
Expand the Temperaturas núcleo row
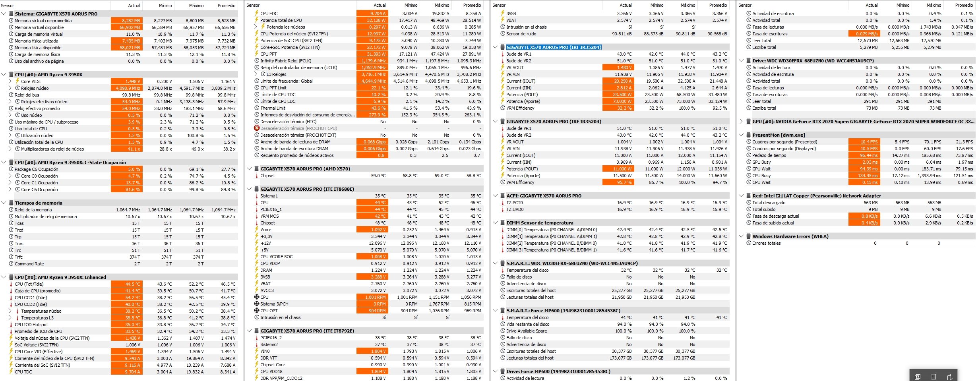(x=10, y=311)
